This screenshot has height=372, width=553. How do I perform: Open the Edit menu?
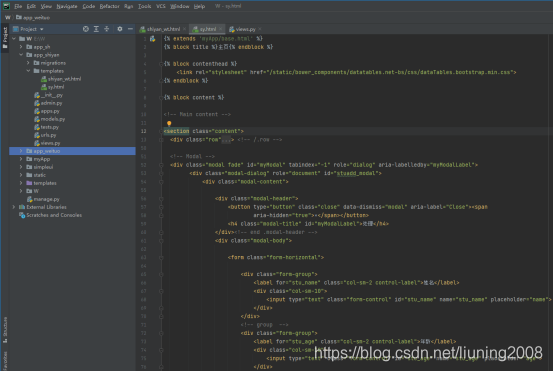point(31,6)
